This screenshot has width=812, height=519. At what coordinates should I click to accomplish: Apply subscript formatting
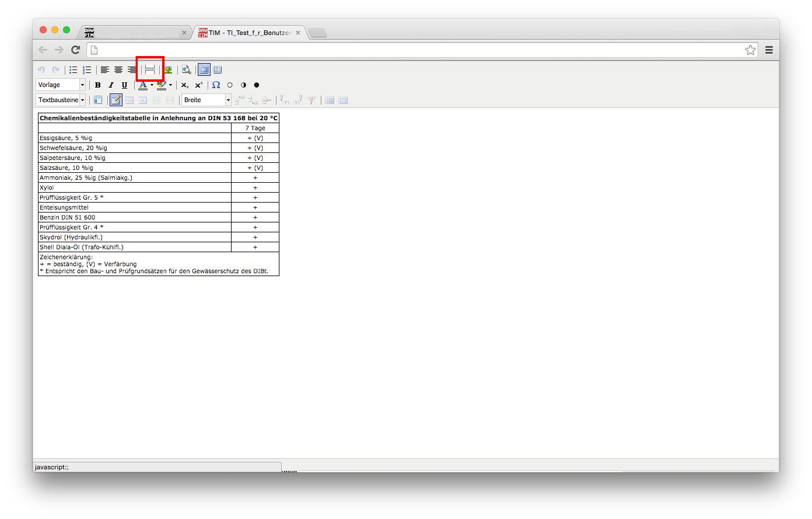(184, 85)
